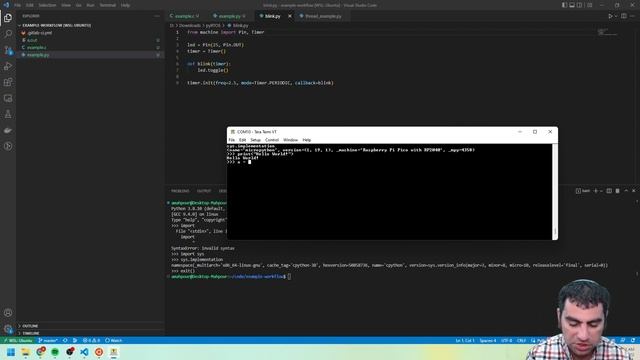Open the PROBLEMS panel tab
Image resolution: width=640 pixels, height=360 pixels.
tap(180, 191)
